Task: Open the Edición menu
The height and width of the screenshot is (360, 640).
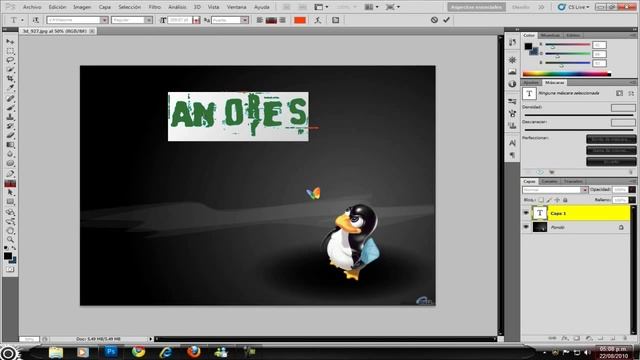Action: tap(57, 7)
